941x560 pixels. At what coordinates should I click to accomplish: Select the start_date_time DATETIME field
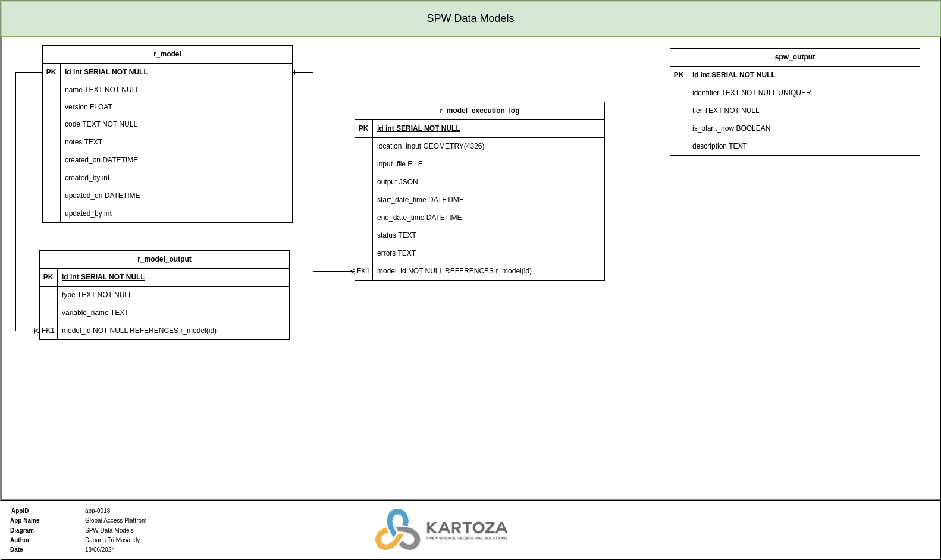(x=488, y=200)
